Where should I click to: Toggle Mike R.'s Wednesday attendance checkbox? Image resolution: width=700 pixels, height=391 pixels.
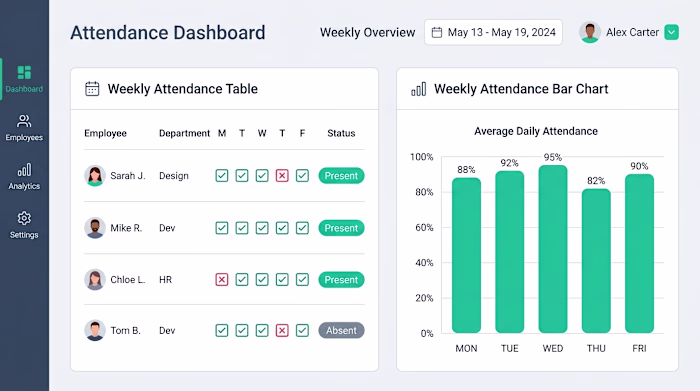point(262,228)
